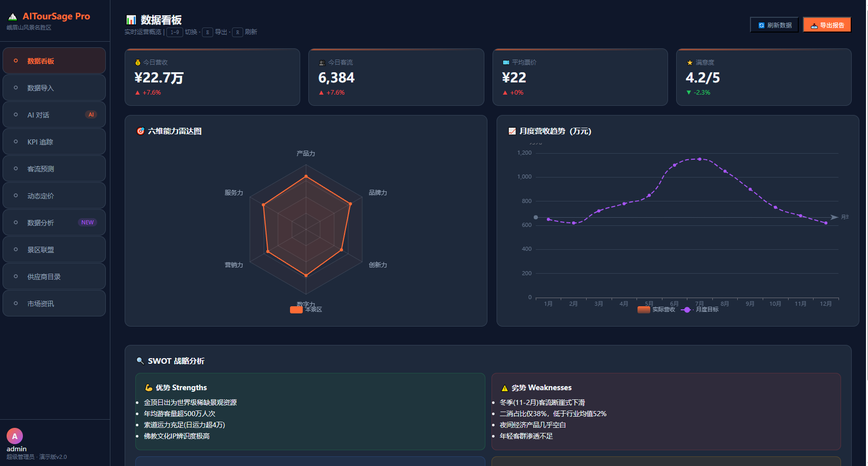Click the 服务力 radar axis label
This screenshot has height=466, width=868.
click(234, 193)
